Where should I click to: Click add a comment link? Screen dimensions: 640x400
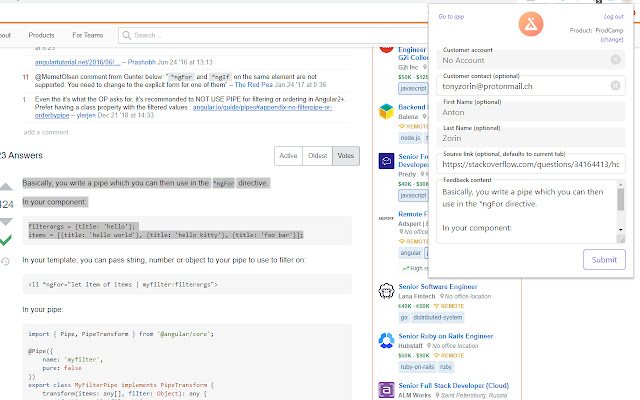(46, 132)
